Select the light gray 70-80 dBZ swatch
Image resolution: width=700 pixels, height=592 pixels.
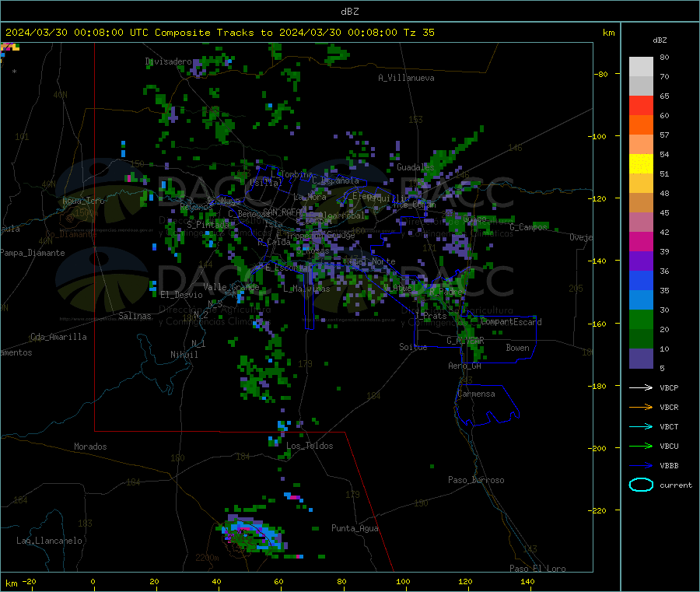click(641, 67)
